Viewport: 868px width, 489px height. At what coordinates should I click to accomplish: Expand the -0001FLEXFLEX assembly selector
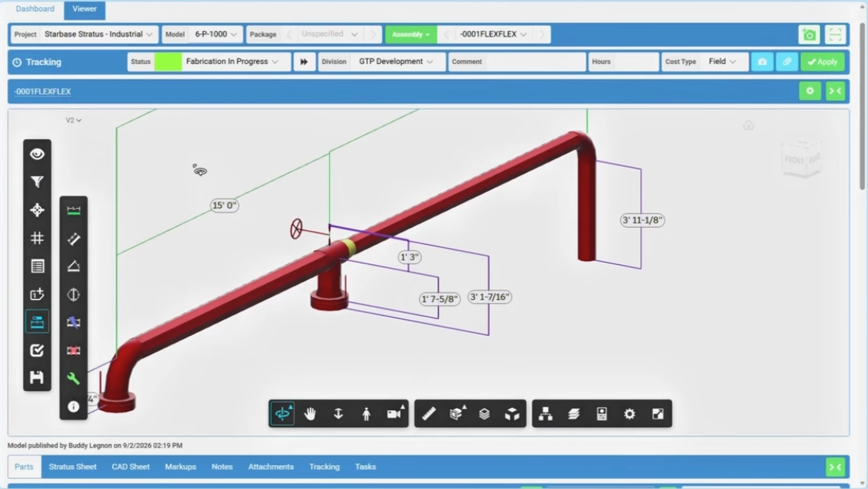coord(492,34)
